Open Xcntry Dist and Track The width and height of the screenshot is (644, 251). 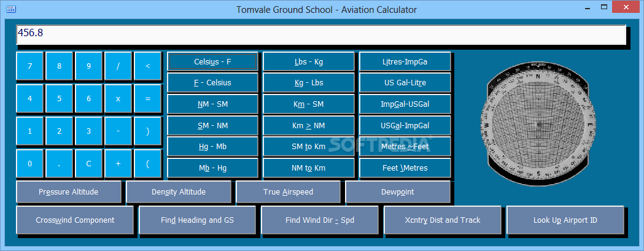click(443, 220)
